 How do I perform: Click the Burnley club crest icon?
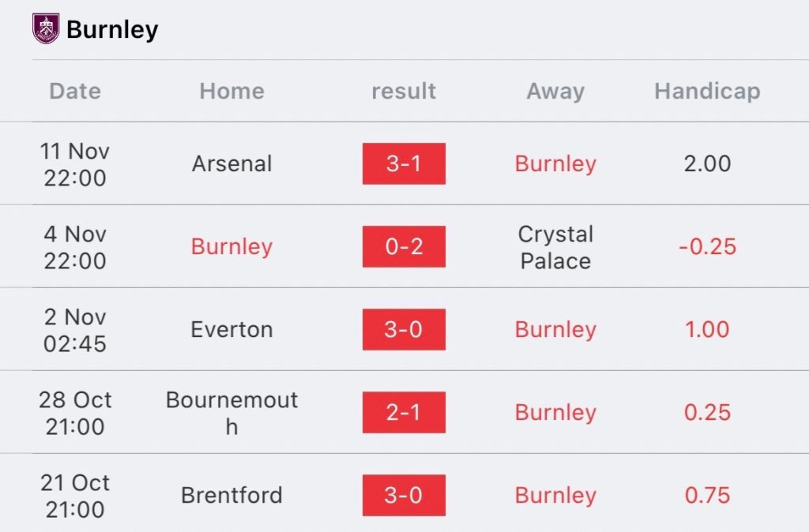(x=45, y=29)
